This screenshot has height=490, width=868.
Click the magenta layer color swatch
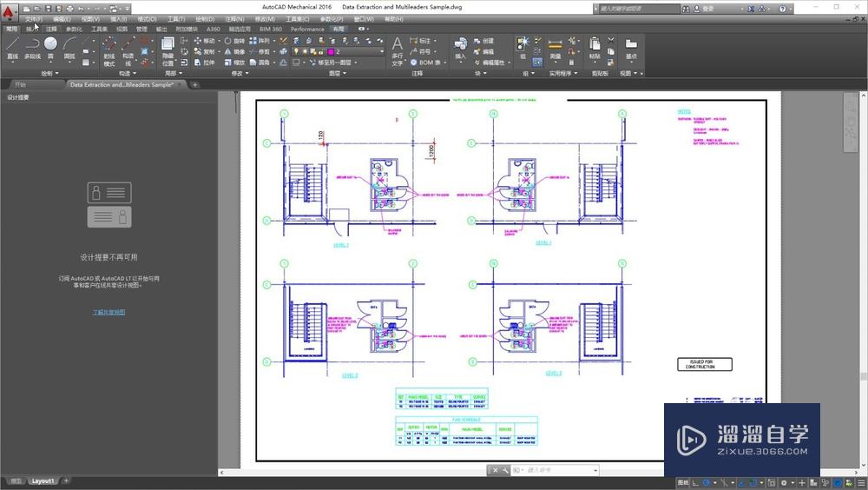coord(331,51)
